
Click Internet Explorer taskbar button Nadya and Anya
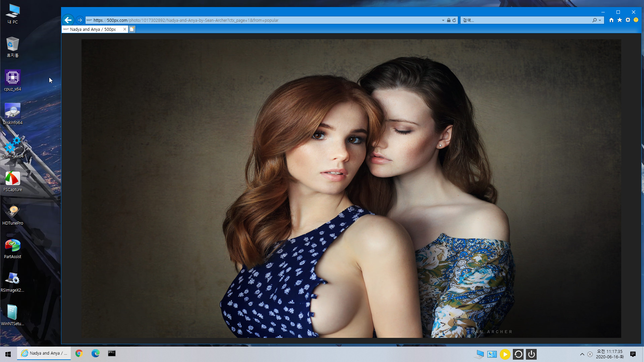[x=44, y=353]
